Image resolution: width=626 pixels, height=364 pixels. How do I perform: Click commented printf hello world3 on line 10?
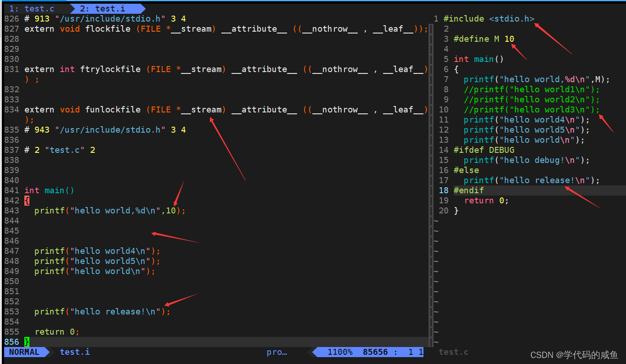(532, 110)
